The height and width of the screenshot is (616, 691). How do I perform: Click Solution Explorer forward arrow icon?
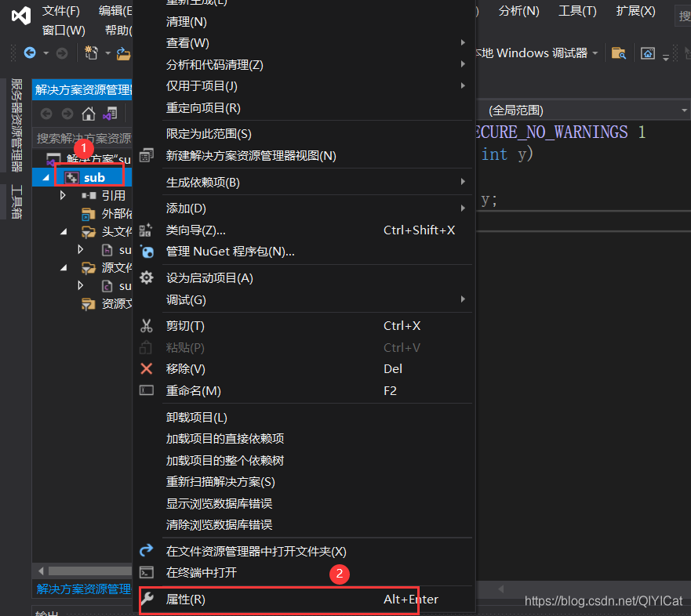tap(67, 114)
